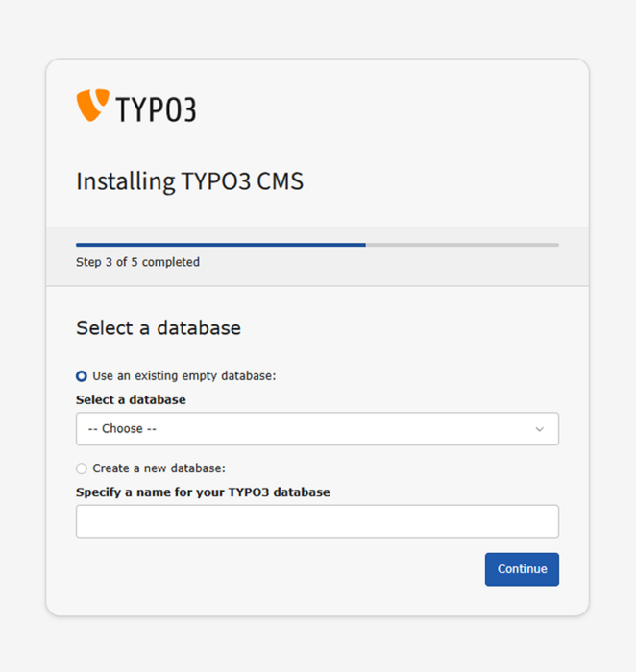Click the 'Use an existing empty database:' label text
Screen dimensions: 636x672
coord(184,376)
